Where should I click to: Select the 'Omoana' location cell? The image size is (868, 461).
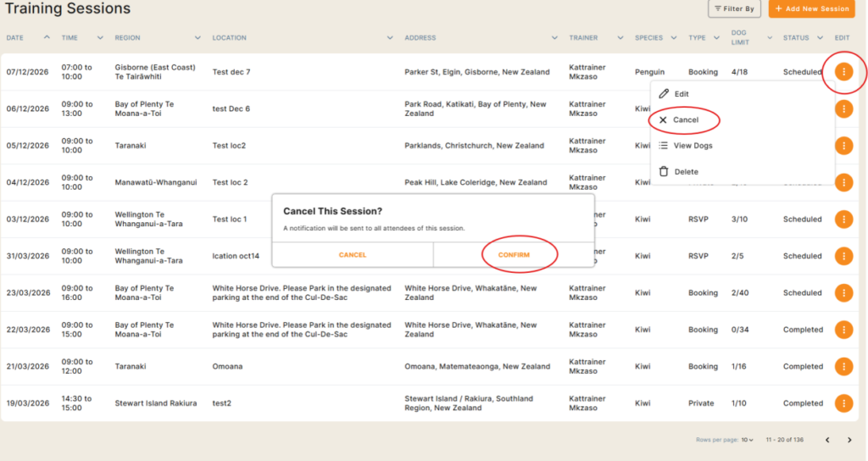point(227,366)
